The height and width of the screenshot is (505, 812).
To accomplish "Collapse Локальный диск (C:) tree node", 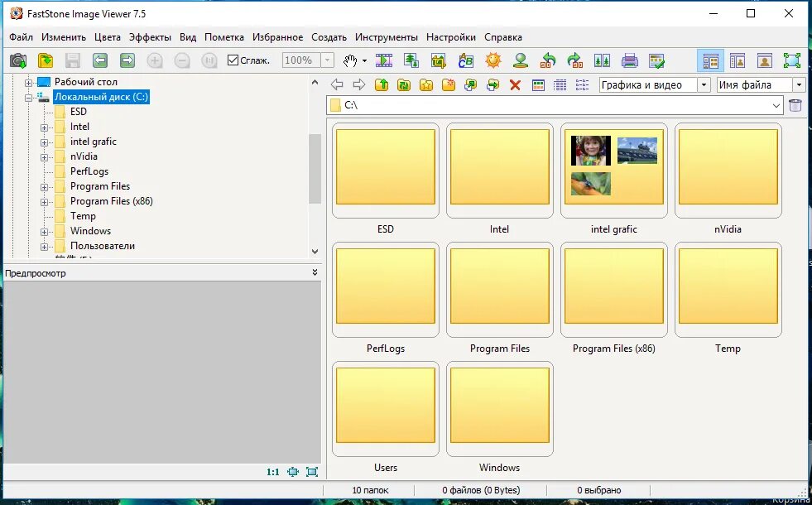I will click(x=28, y=98).
